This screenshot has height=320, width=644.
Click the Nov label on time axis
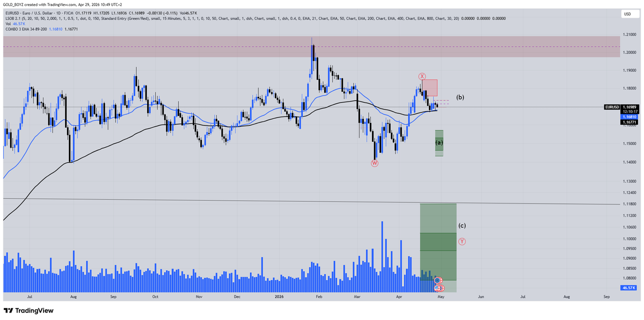pos(199,296)
